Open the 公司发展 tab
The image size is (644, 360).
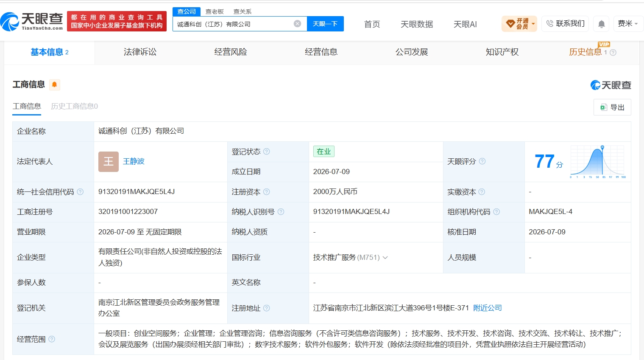(x=412, y=52)
